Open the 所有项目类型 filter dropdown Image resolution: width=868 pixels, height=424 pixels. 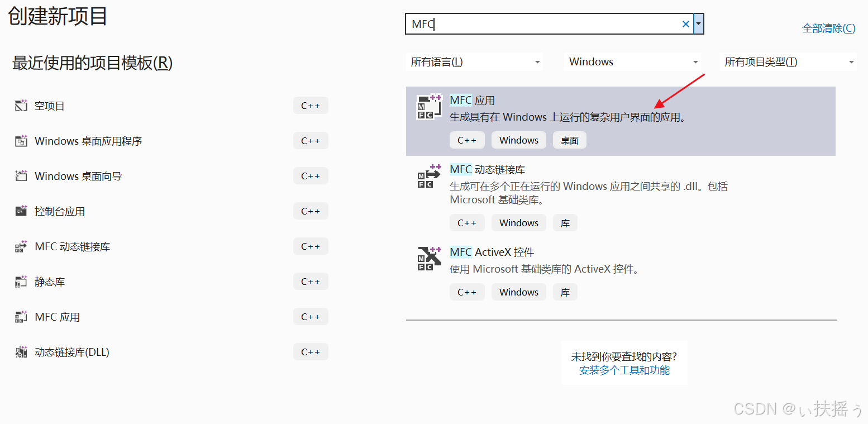coord(789,62)
